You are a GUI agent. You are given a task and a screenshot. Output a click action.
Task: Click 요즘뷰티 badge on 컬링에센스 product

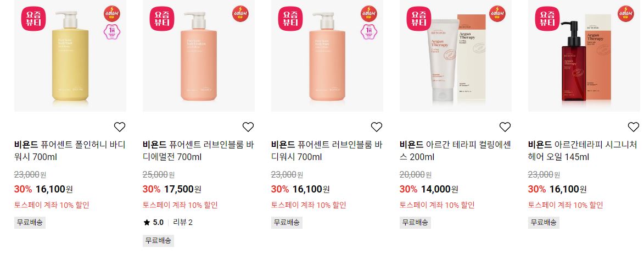tap(419, 19)
